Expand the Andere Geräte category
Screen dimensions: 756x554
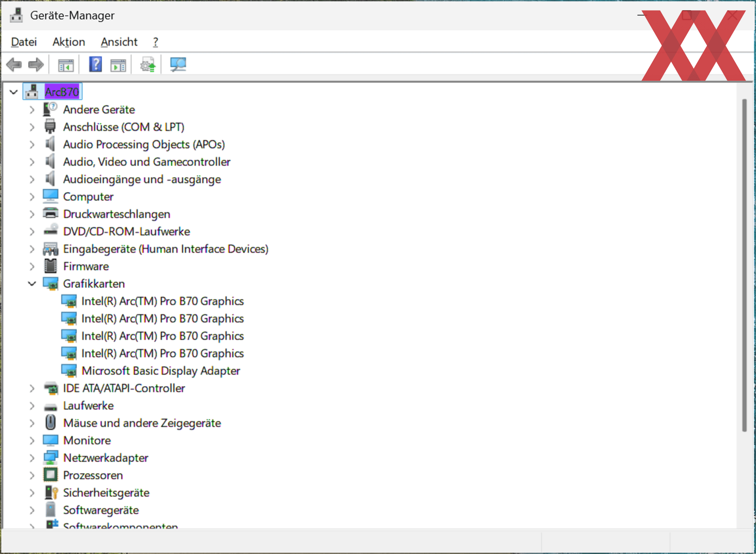tap(32, 110)
